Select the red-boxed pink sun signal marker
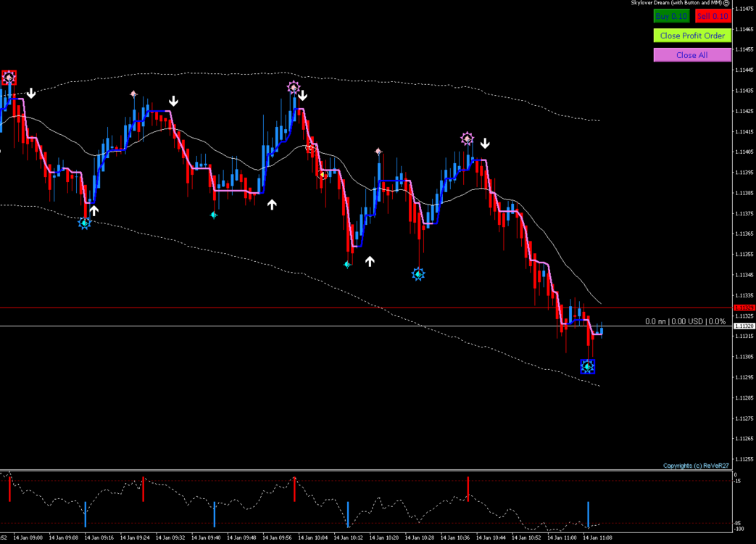Image resolution: width=756 pixels, height=544 pixels. (x=9, y=77)
